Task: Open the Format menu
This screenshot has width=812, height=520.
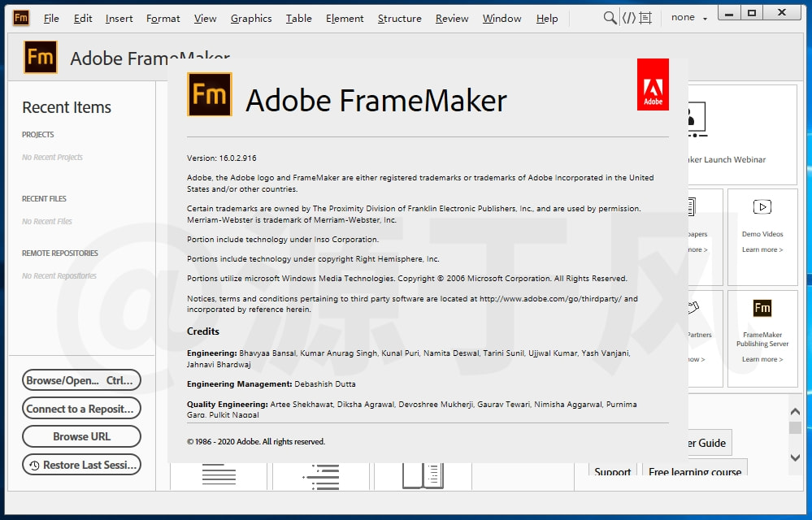Action: coord(163,19)
